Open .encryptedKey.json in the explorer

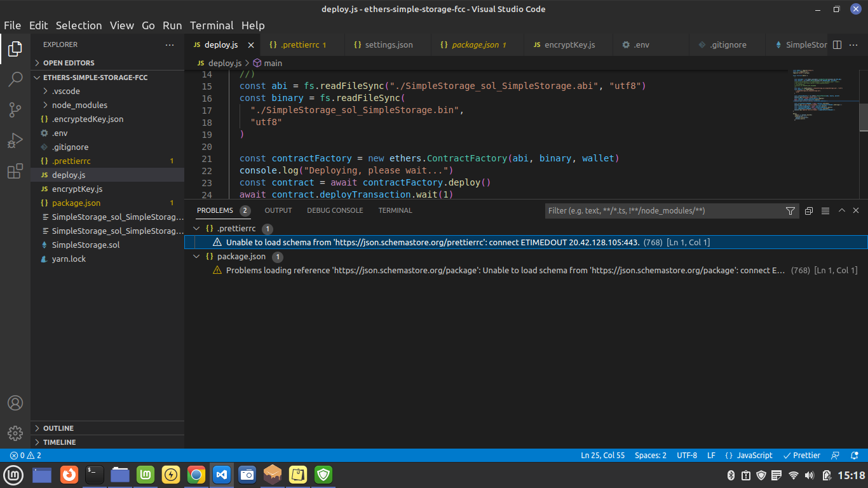[107, 119]
